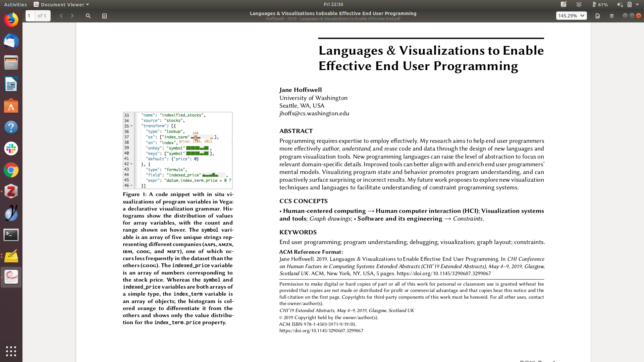Open the annotations pencil tool
Viewport: 644px width, 362px height.
(x=104, y=16)
